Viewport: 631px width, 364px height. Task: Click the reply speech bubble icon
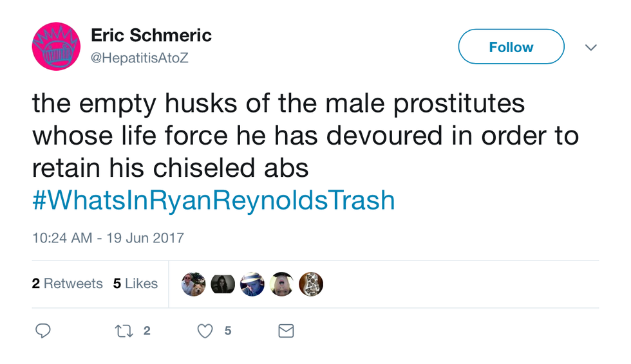(x=42, y=331)
